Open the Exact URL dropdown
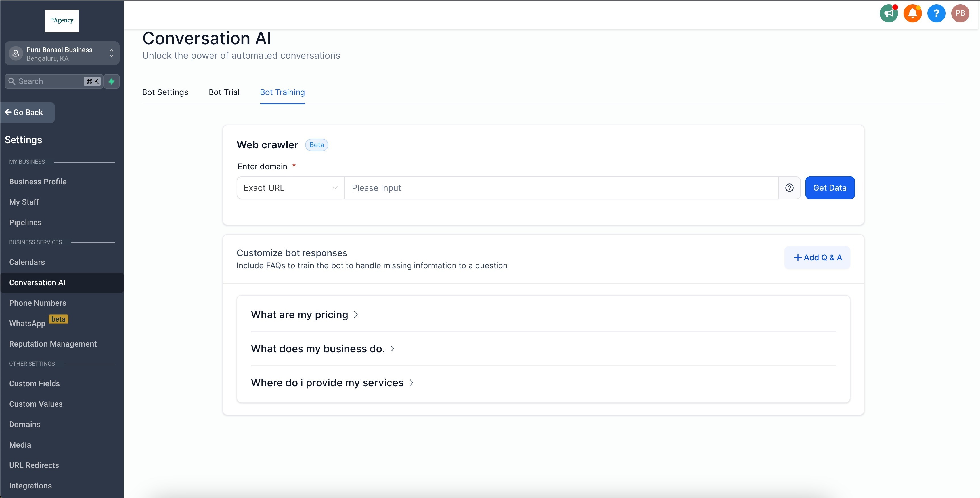The width and height of the screenshot is (980, 498). pos(290,188)
